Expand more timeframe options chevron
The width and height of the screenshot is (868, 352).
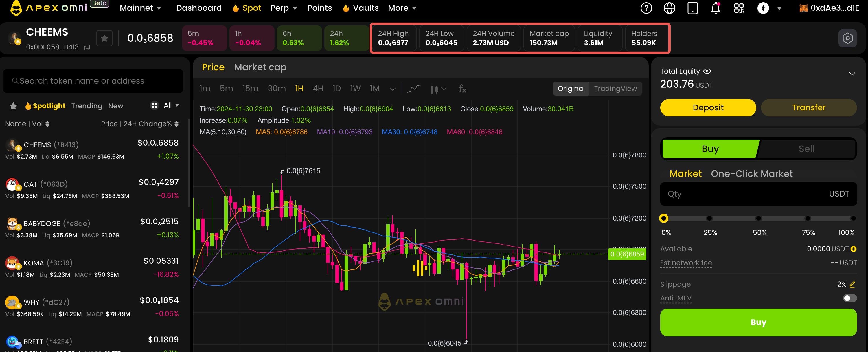(x=393, y=89)
